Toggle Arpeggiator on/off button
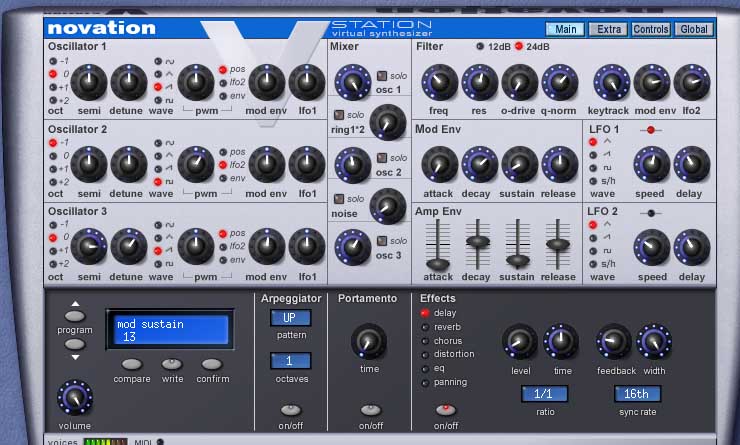 point(291,410)
